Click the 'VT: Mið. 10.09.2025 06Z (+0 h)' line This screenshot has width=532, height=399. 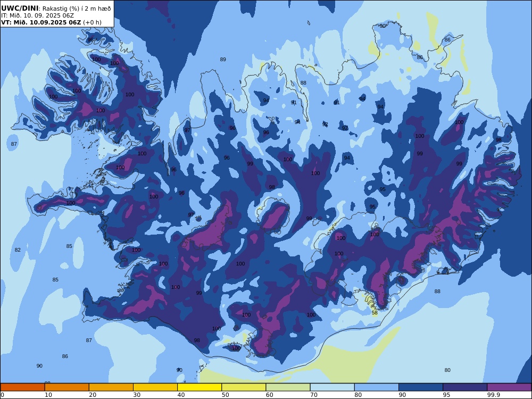point(51,22)
